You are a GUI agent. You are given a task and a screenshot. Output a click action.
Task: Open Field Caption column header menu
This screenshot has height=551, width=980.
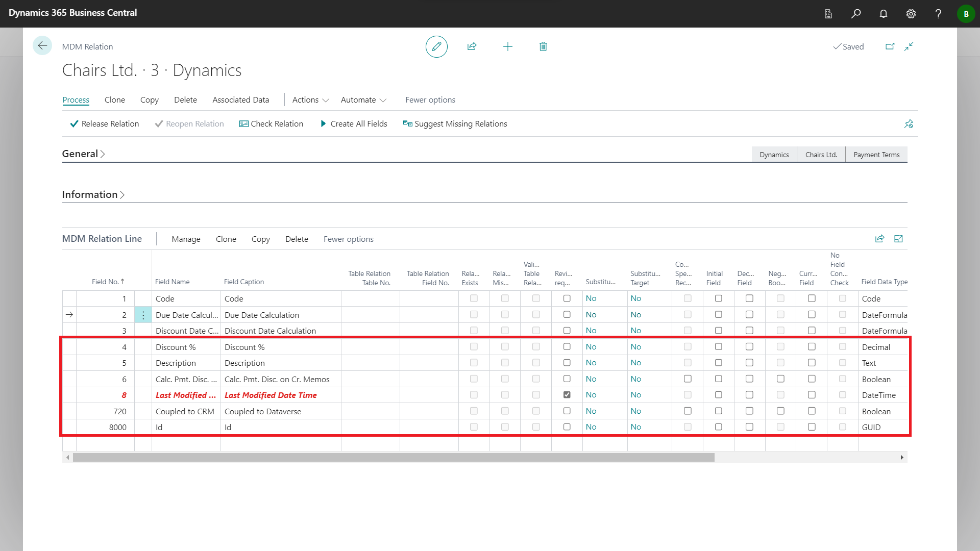pyautogui.click(x=244, y=282)
